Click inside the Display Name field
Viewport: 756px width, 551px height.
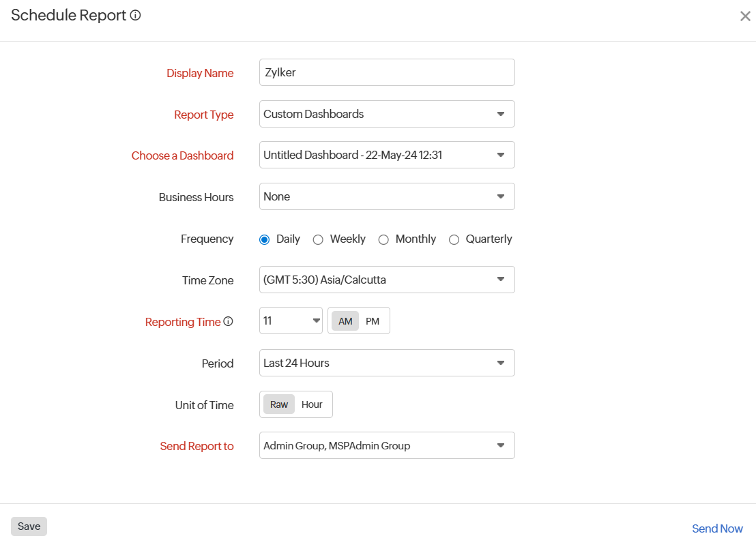tap(387, 72)
